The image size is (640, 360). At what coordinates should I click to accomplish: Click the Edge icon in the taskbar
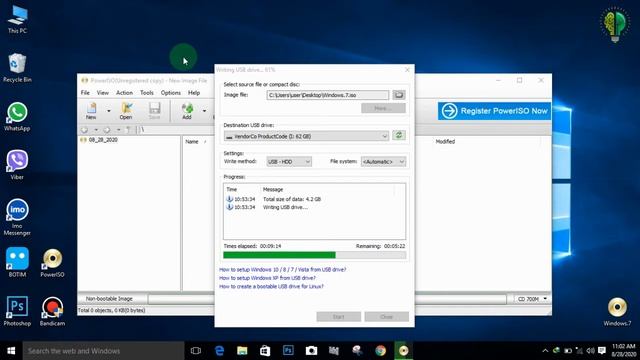click(x=219, y=351)
